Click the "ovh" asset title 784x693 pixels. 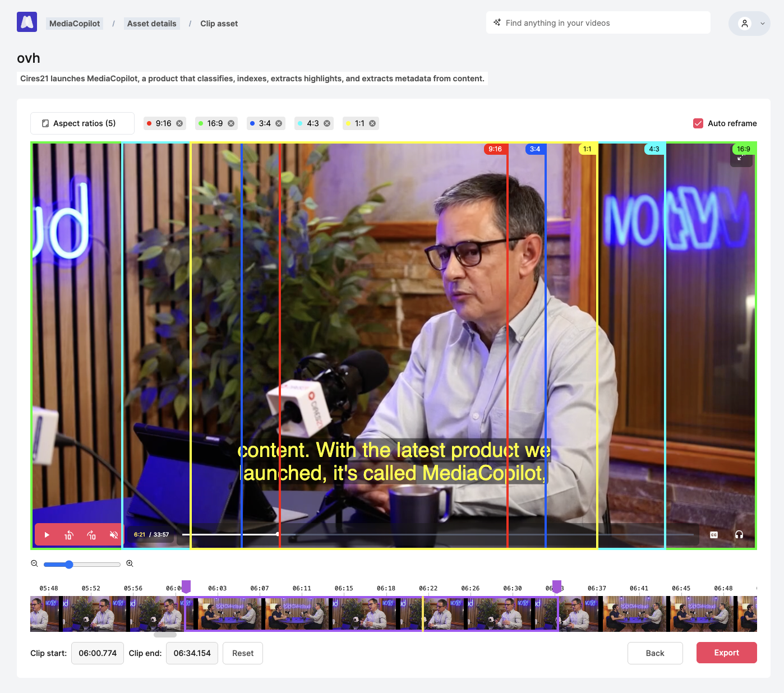[29, 58]
